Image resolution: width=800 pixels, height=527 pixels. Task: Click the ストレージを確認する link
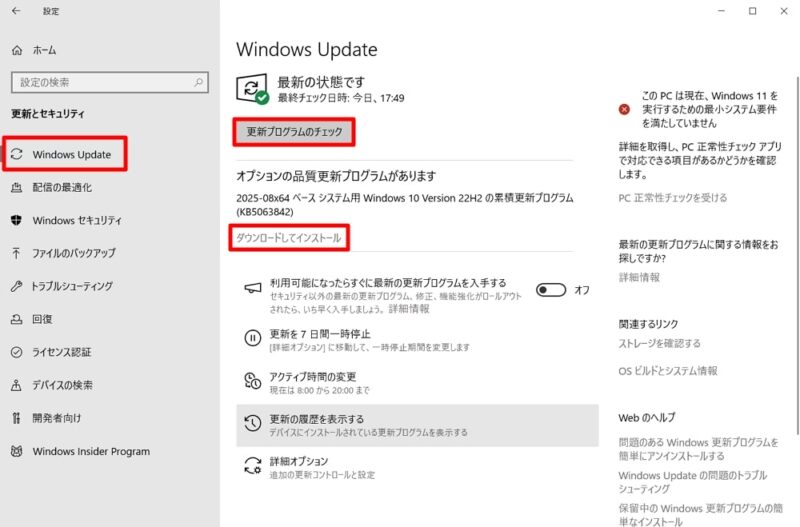tap(659, 343)
